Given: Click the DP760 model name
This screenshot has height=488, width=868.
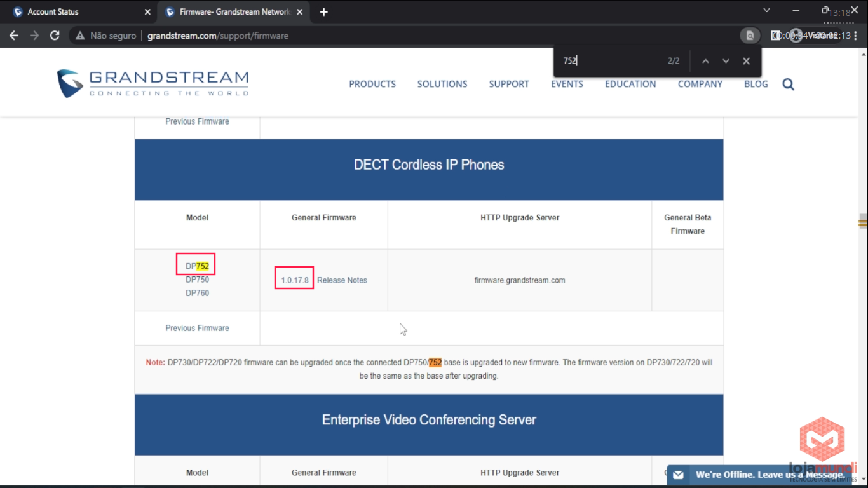Looking at the screenshot, I should [197, 293].
